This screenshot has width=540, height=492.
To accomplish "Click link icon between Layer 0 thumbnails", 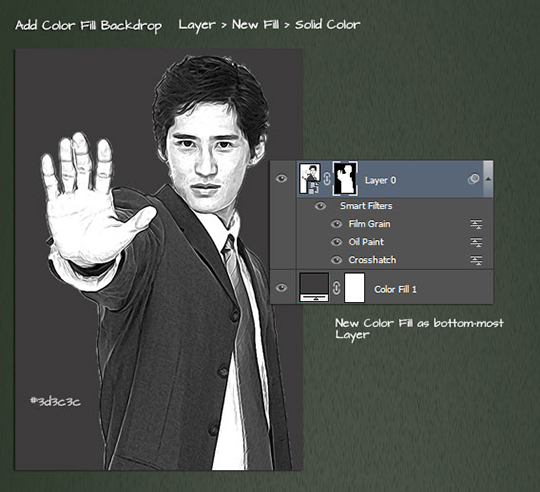I will tap(327, 179).
